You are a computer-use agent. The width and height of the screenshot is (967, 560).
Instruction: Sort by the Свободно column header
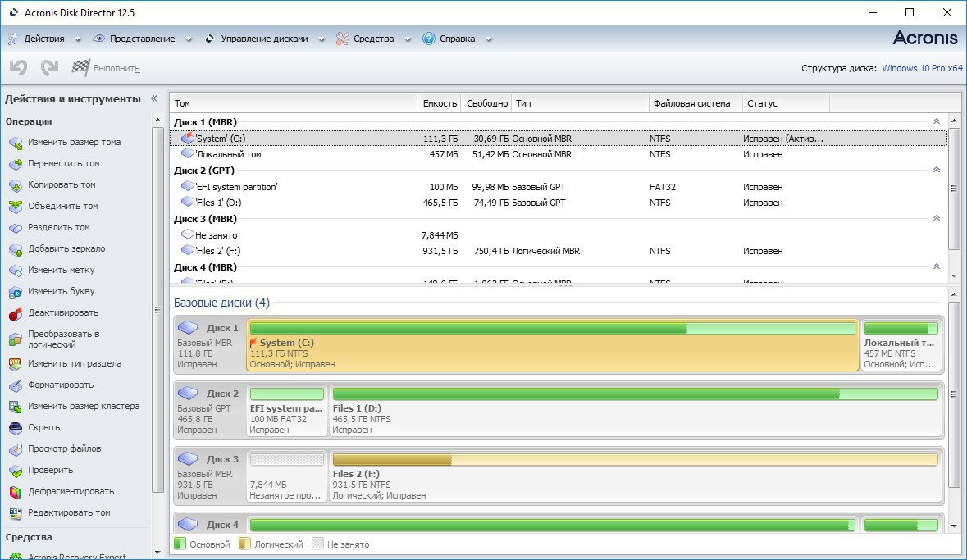pos(487,103)
